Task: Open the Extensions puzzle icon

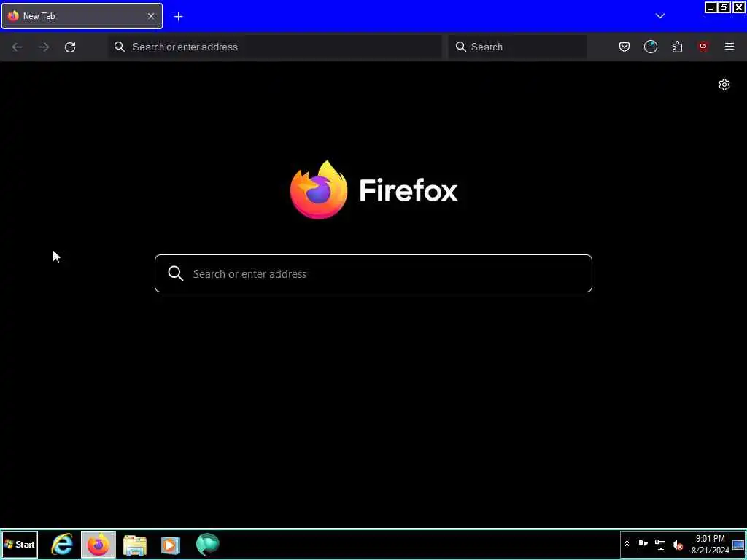Action: pyautogui.click(x=677, y=47)
